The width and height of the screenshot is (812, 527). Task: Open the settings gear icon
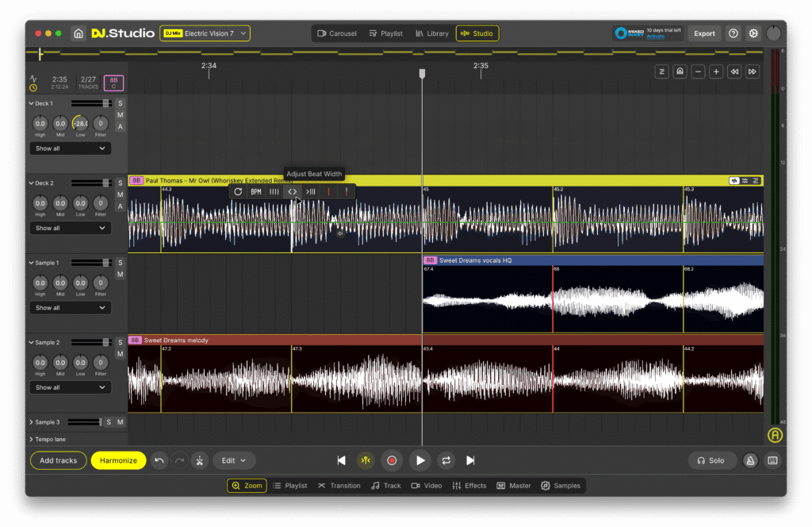point(753,33)
